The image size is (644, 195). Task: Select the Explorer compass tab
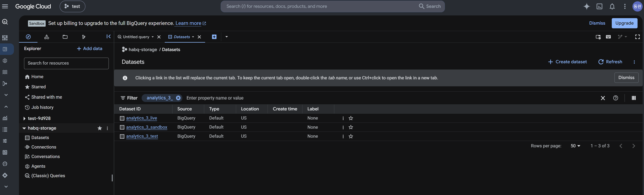point(28,37)
